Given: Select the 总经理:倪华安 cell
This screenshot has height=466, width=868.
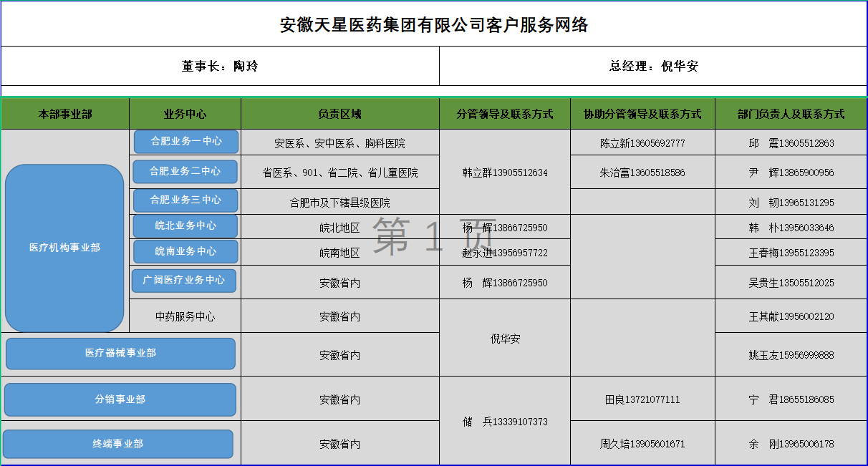Looking at the screenshot, I should tap(653, 66).
